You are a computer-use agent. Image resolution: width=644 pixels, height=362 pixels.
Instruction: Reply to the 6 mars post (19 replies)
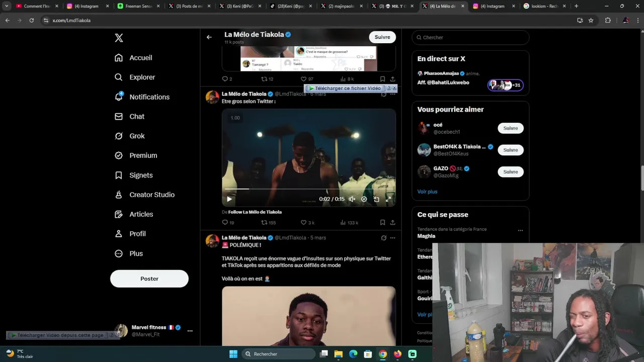coord(228,223)
